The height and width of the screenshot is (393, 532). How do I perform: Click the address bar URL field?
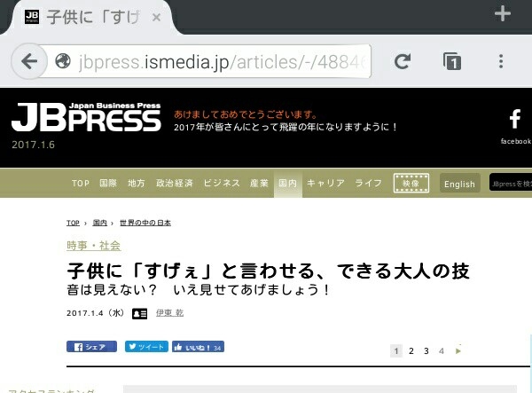pyautogui.click(x=223, y=62)
